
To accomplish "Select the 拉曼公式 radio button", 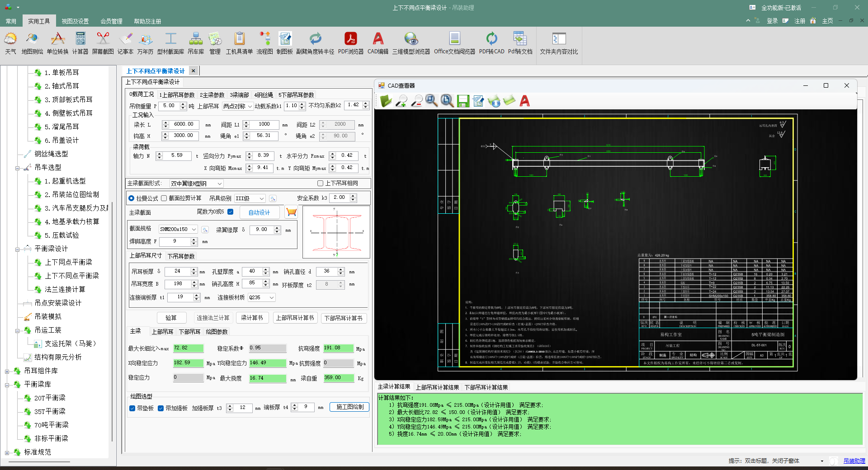I will click(x=132, y=198).
